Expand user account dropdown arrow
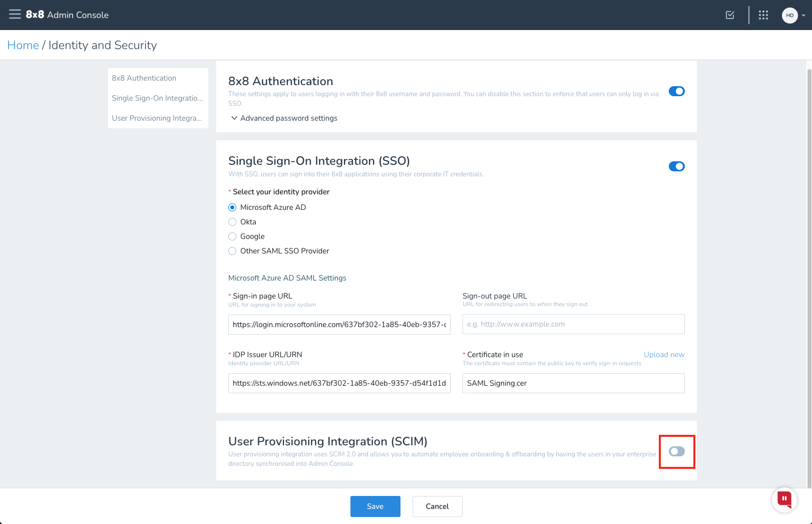 (x=803, y=16)
